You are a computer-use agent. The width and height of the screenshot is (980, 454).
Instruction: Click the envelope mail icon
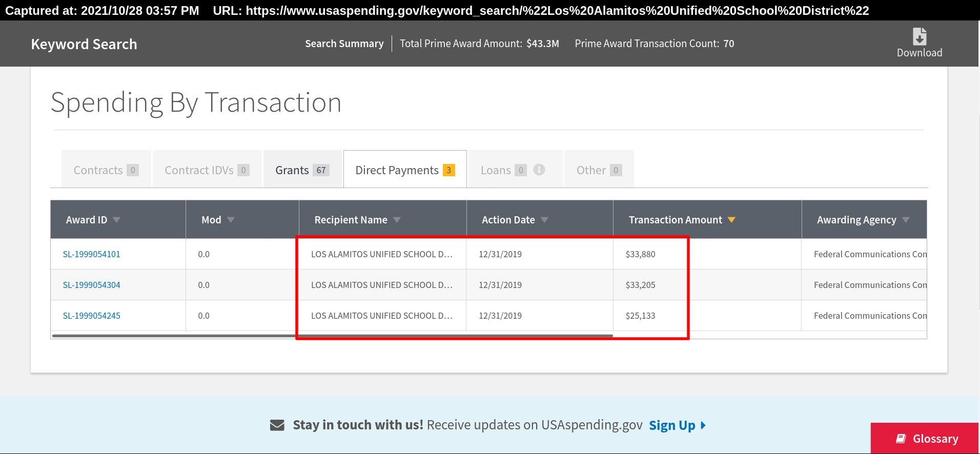[x=277, y=425]
